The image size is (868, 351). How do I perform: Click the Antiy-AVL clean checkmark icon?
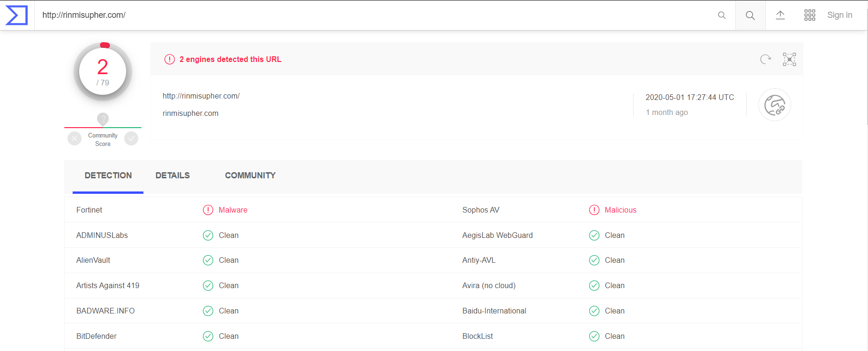[594, 260]
